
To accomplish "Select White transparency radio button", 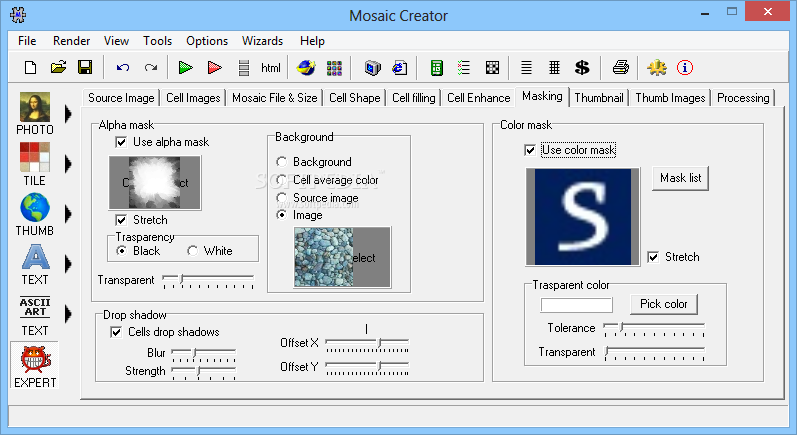I will click(192, 251).
